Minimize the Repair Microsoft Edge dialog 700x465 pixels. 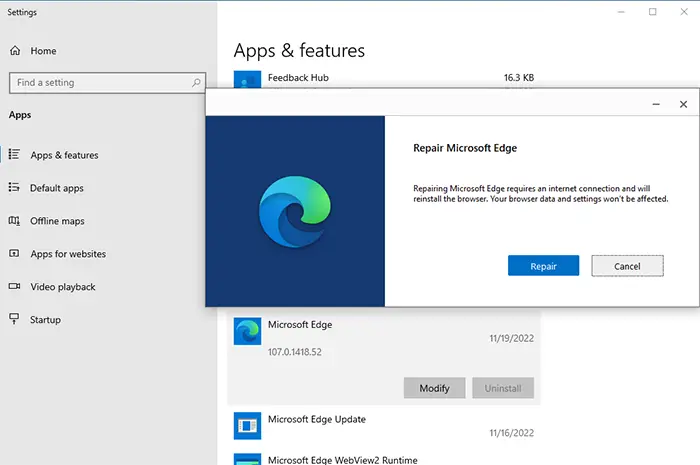[x=656, y=104]
